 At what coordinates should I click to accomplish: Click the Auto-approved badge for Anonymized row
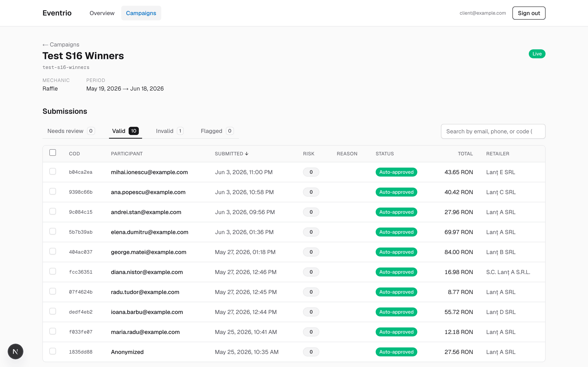click(396, 352)
